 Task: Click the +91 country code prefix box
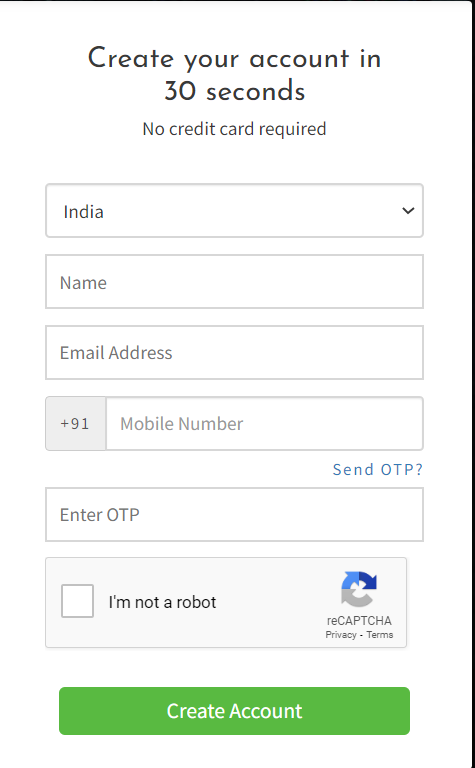click(76, 424)
